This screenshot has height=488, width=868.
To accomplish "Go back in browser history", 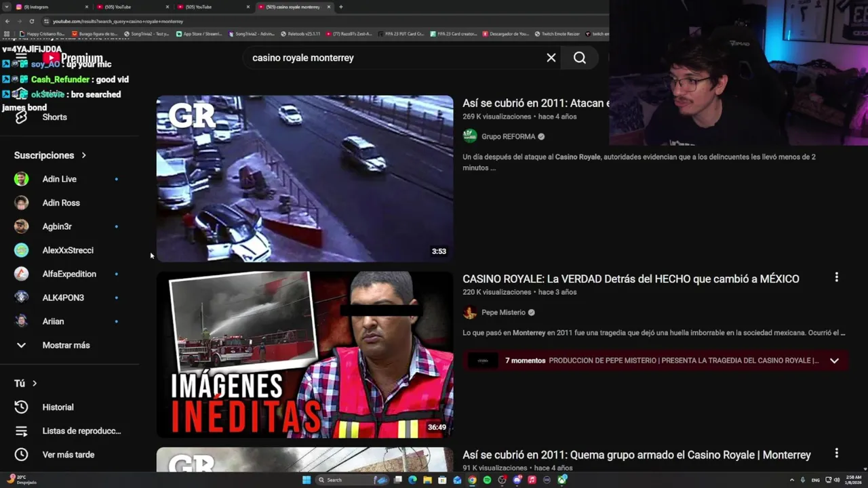I will (7, 21).
